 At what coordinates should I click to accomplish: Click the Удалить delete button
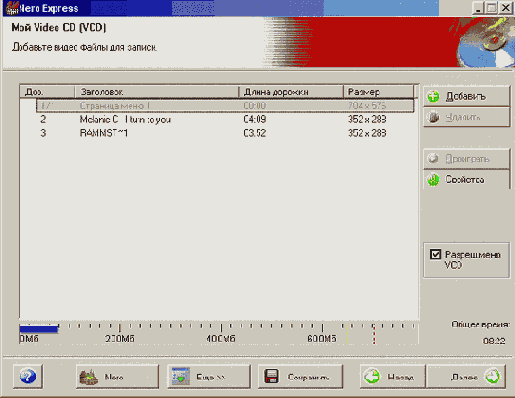pyautogui.click(x=467, y=117)
